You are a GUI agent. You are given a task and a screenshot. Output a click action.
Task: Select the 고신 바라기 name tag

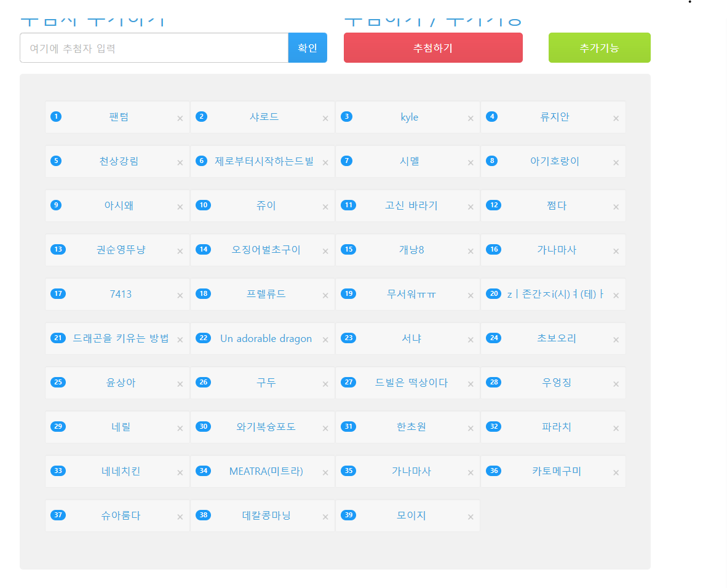(411, 205)
